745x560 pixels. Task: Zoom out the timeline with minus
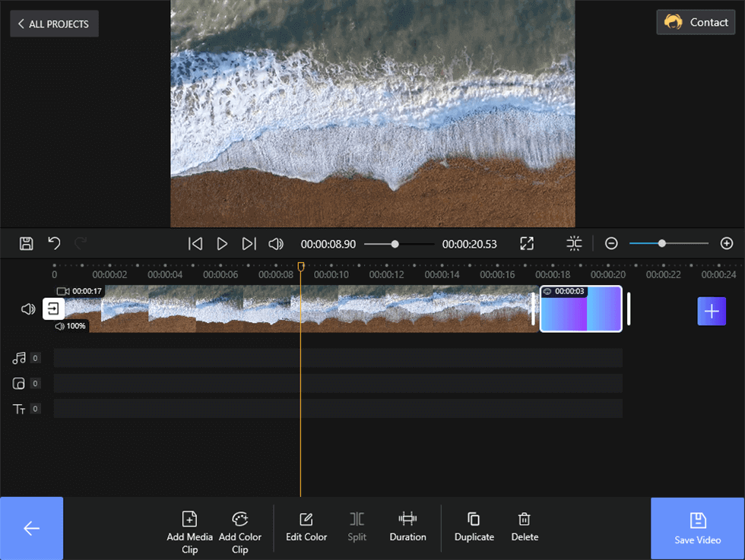[611, 244]
